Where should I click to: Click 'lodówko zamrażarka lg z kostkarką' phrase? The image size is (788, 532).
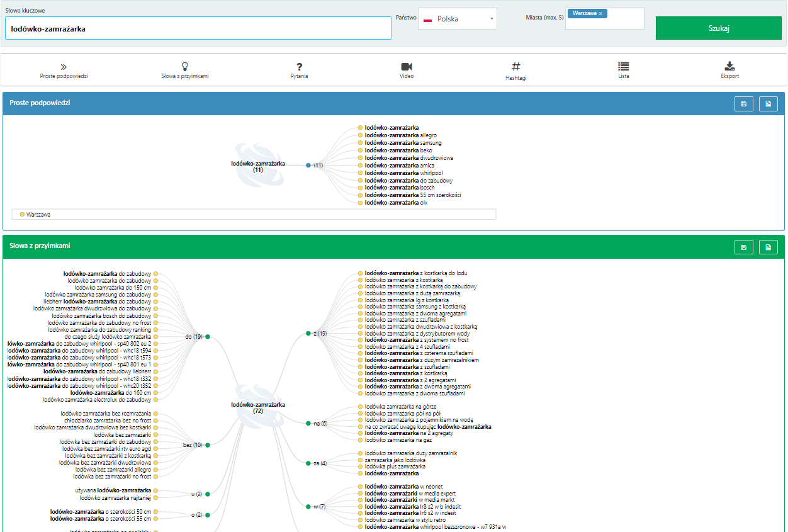click(x=407, y=300)
